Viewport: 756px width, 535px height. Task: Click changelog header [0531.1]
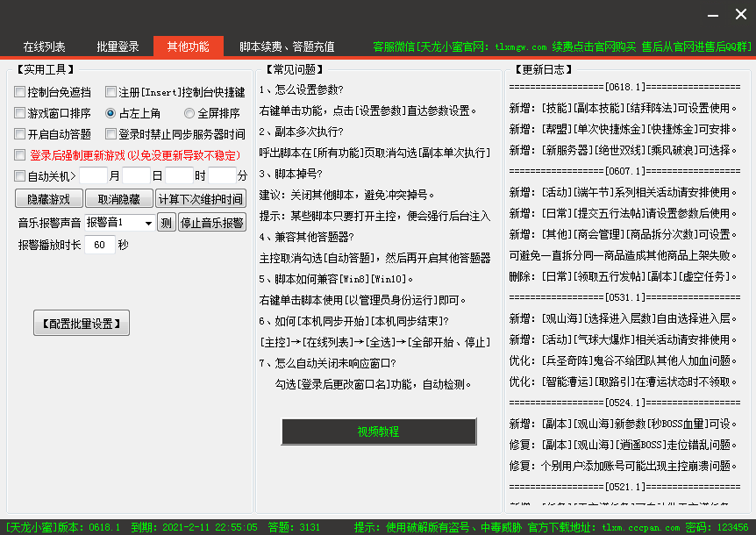pyautogui.click(x=624, y=297)
